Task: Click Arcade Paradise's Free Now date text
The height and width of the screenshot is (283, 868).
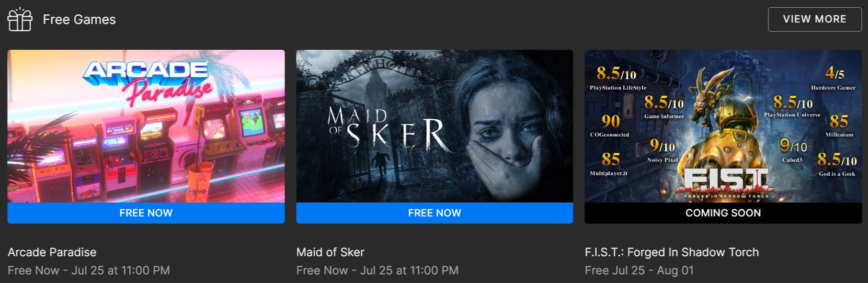Action: click(x=89, y=270)
